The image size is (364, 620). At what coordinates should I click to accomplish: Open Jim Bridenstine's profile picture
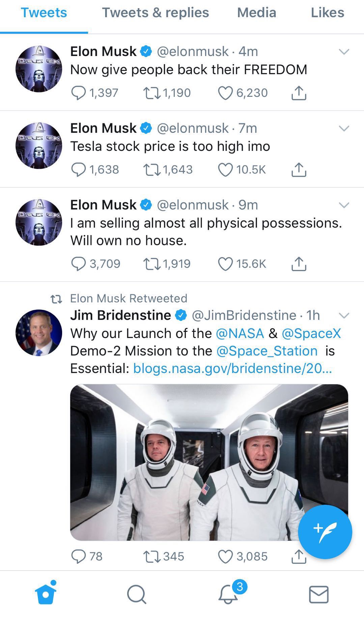point(39,333)
